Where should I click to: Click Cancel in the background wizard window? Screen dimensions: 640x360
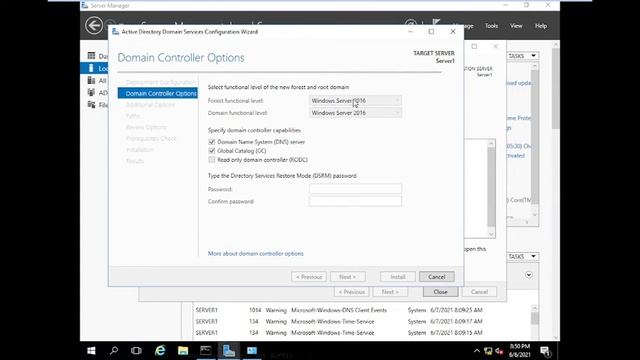[x=479, y=292]
